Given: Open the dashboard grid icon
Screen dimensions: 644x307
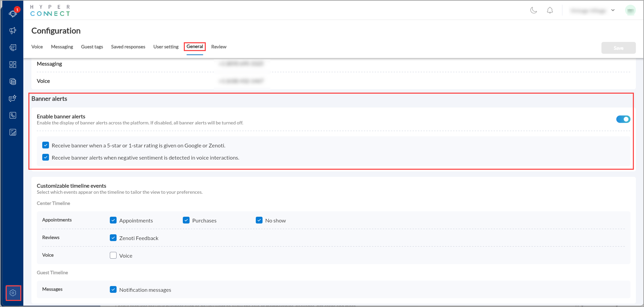Looking at the screenshot, I should click(13, 65).
